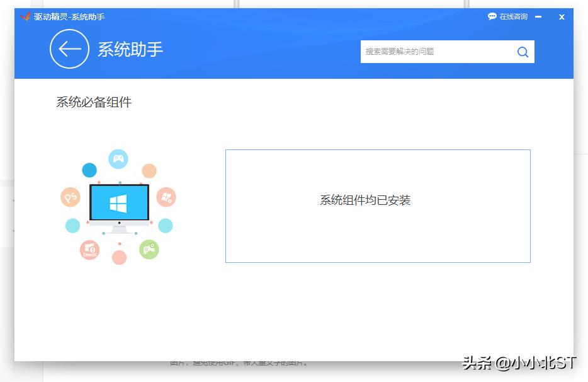Click the search magnifier icon

(x=523, y=52)
